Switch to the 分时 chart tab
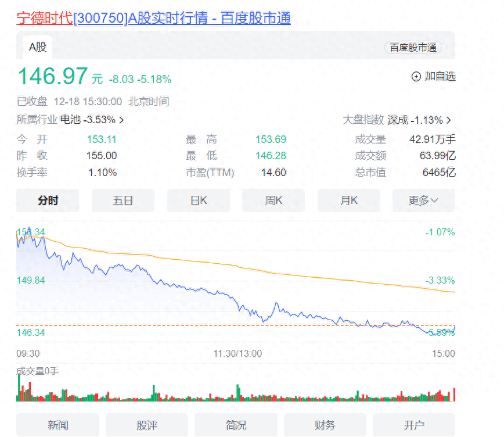The width and height of the screenshot is (504, 437). [x=48, y=200]
